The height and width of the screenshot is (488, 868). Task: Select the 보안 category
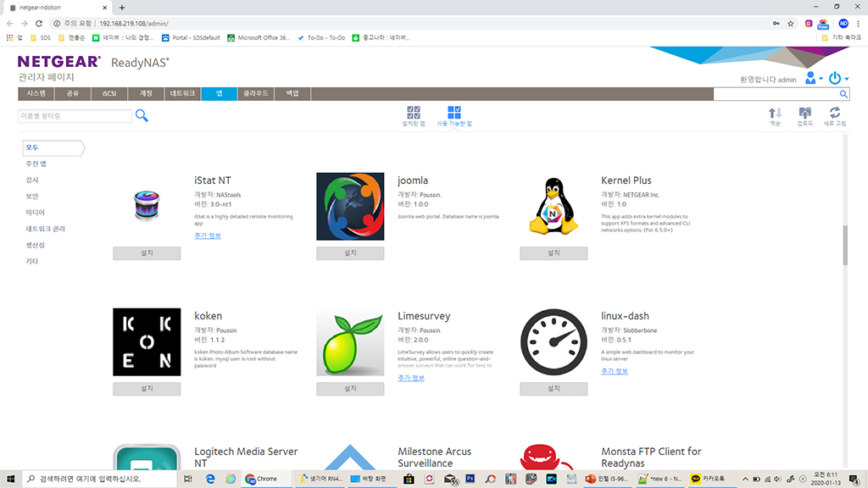(32, 197)
